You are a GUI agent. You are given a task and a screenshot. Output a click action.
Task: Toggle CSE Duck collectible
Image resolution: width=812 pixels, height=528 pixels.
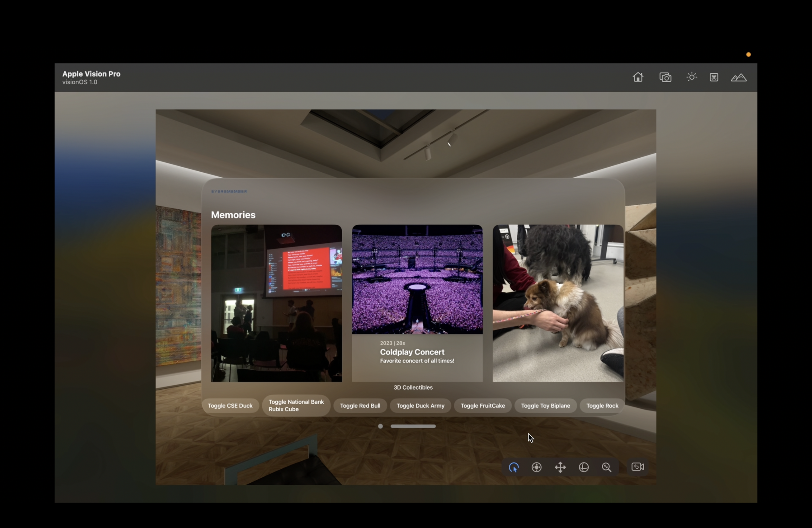click(230, 406)
